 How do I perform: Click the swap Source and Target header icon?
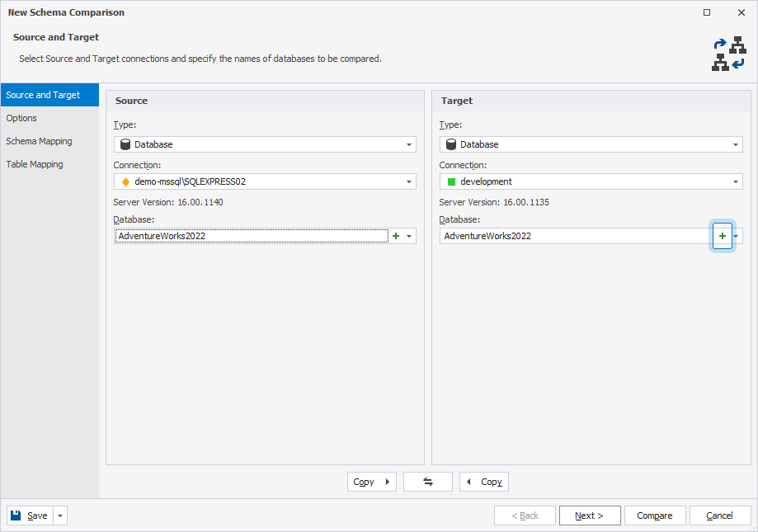click(729, 53)
